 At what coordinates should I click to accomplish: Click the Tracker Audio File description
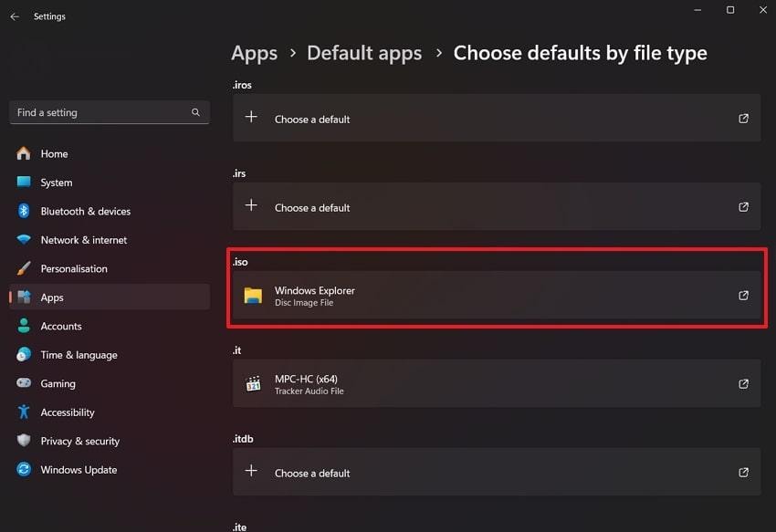click(x=309, y=391)
